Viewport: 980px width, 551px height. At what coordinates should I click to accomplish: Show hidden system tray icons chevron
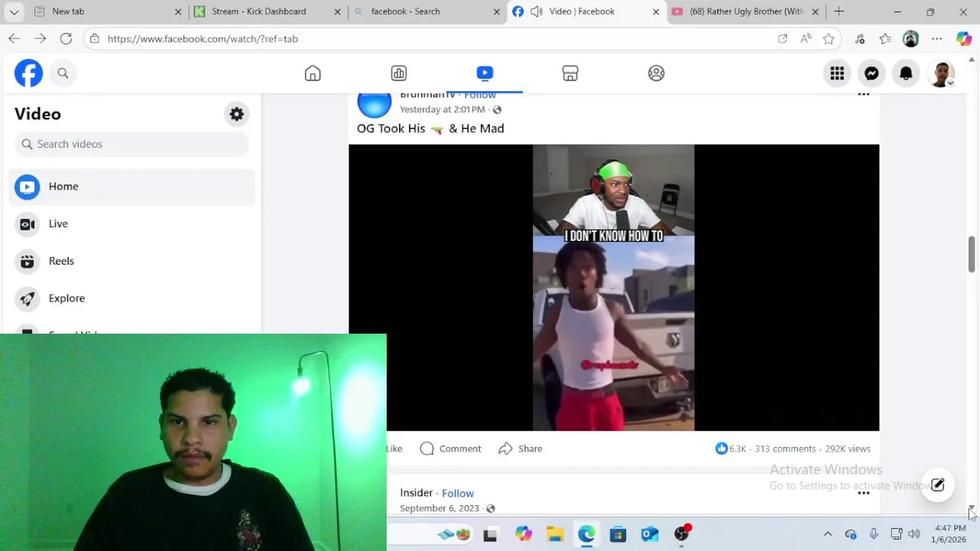coord(827,534)
